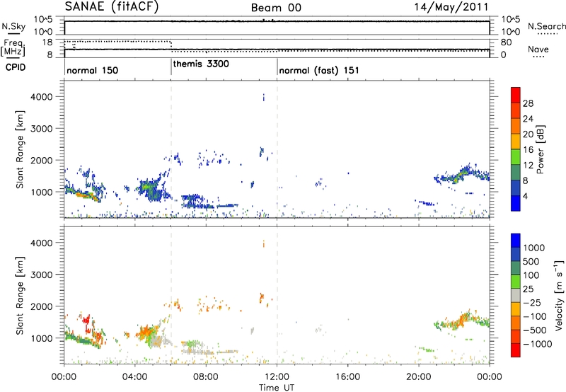Select the 'themis 3300' CPID entry
Screen dimensions: 566x392
click(x=201, y=64)
